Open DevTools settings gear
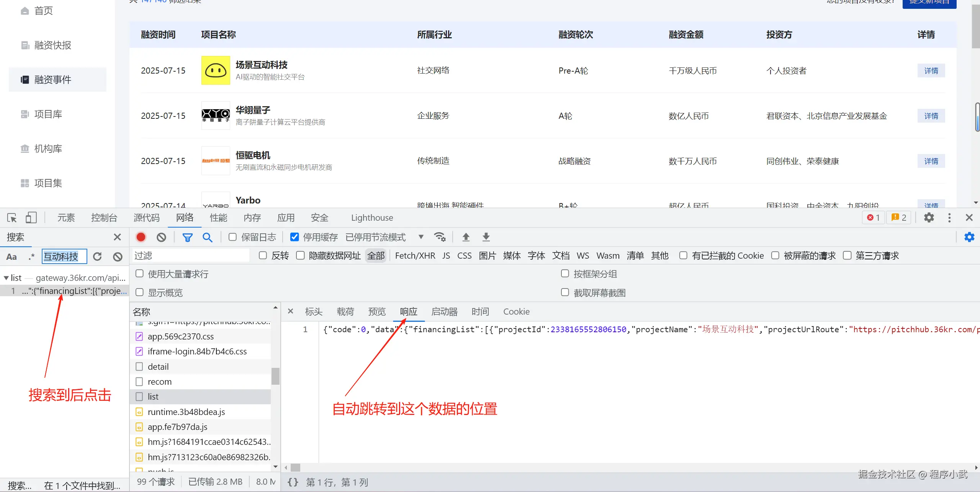The image size is (980, 492). pos(929,218)
